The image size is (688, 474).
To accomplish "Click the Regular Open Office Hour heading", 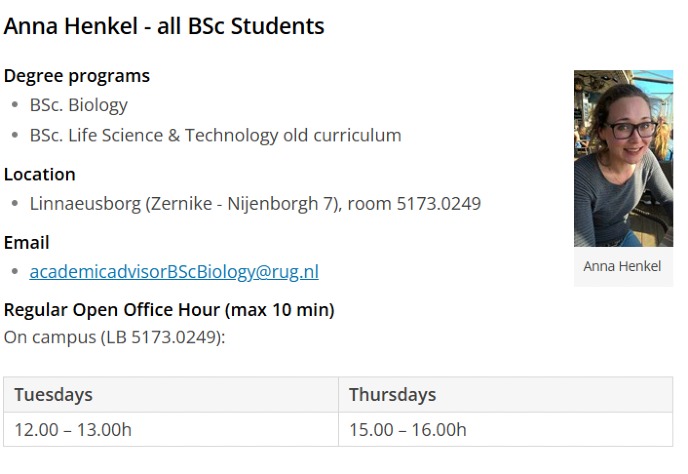I will [x=169, y=310].
